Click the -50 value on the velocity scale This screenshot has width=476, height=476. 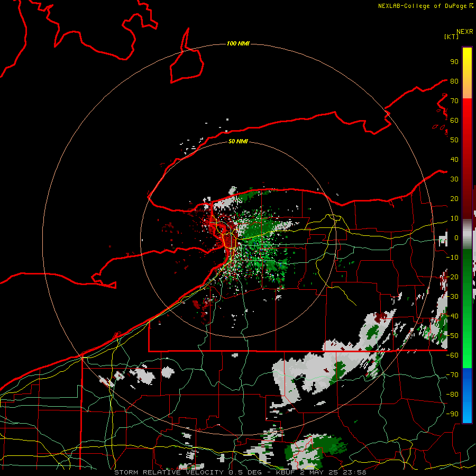click(452, 336)
